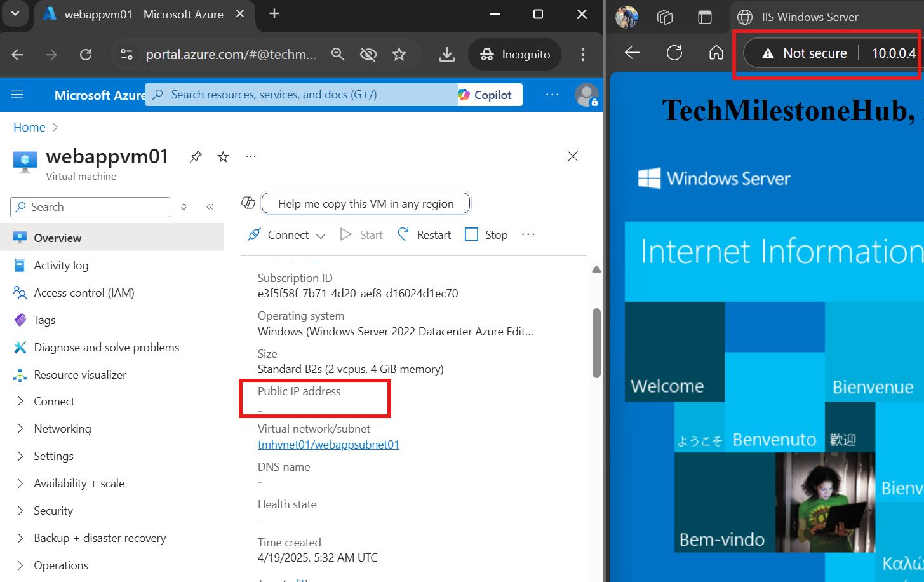This screenshot has height=582, width=924.
Task: Pin webappvm01 to the dashboard
Action: 196,156
